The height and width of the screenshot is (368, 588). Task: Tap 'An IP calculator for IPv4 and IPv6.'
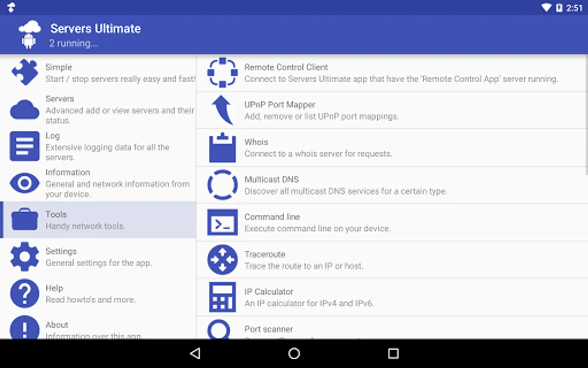tap(309, 303)
